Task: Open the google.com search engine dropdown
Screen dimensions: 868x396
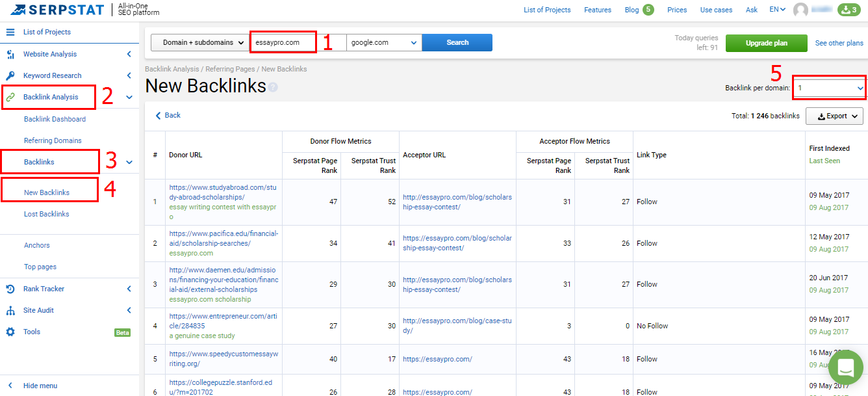Action: click(384, 42)
